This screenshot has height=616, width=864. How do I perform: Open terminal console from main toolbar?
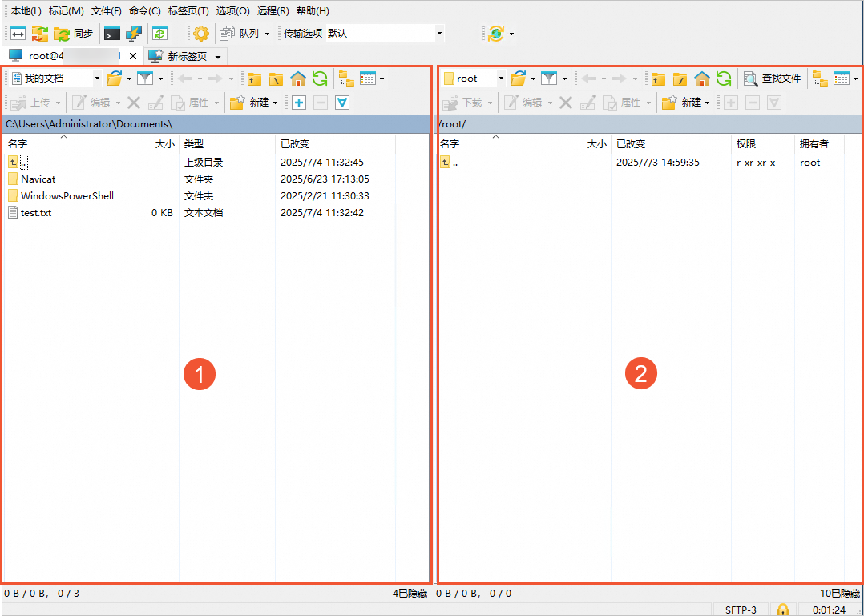click(112, 34)
